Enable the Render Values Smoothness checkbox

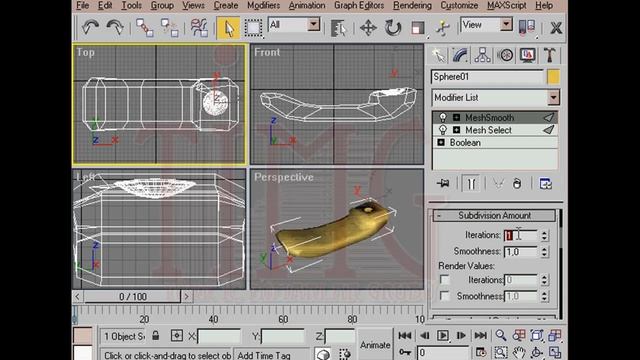click(x=444, y=296)
